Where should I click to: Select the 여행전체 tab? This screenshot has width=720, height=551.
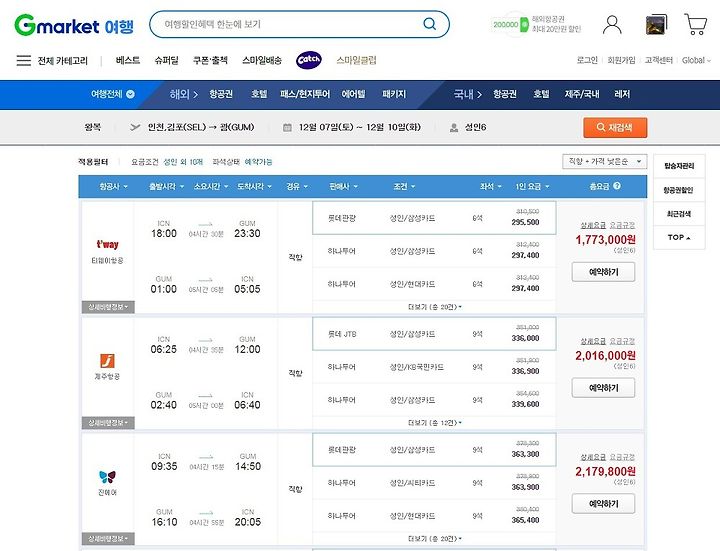point(112,94)
